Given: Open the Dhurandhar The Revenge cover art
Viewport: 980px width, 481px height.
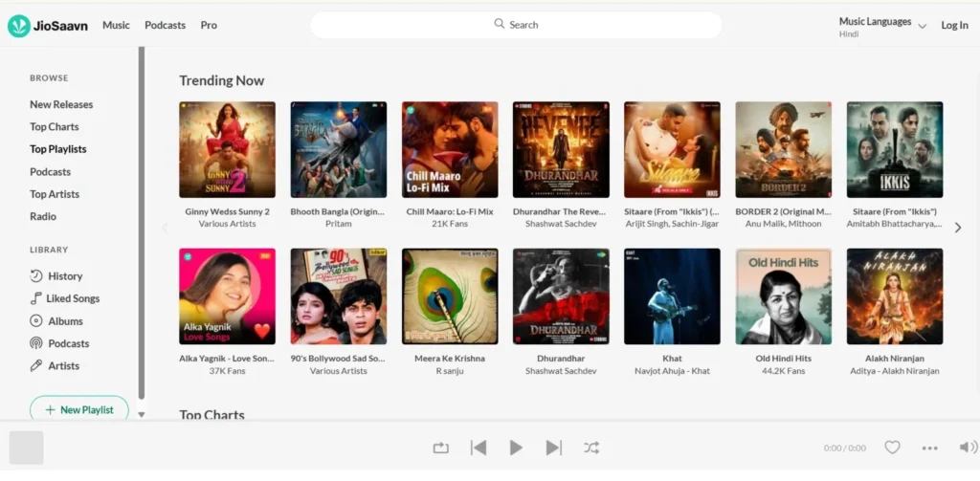Looking at the screenshot, I should [561, 150].
